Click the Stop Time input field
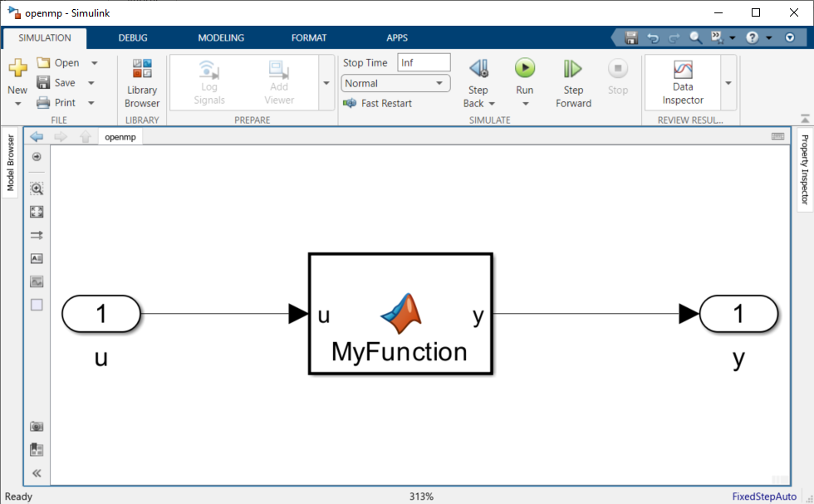The width and height of the screenshot is (814, 504). coord(424,63)
